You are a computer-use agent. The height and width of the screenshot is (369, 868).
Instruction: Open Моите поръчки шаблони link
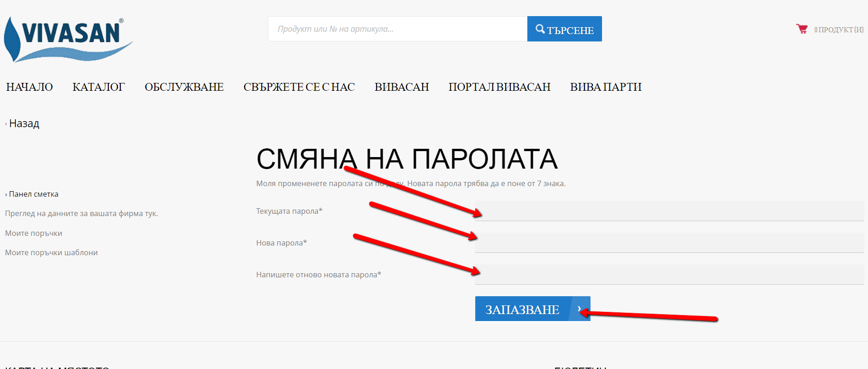click(51, 253)
